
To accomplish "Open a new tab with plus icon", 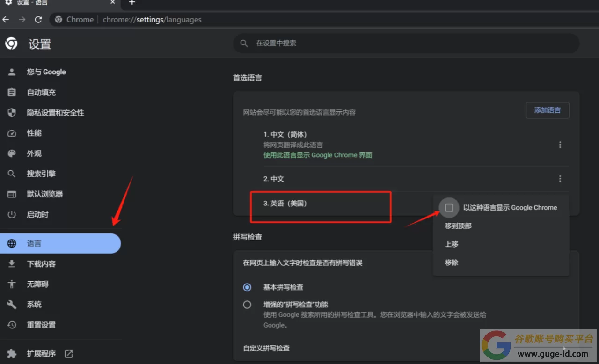I will click(x=132, y=3).
